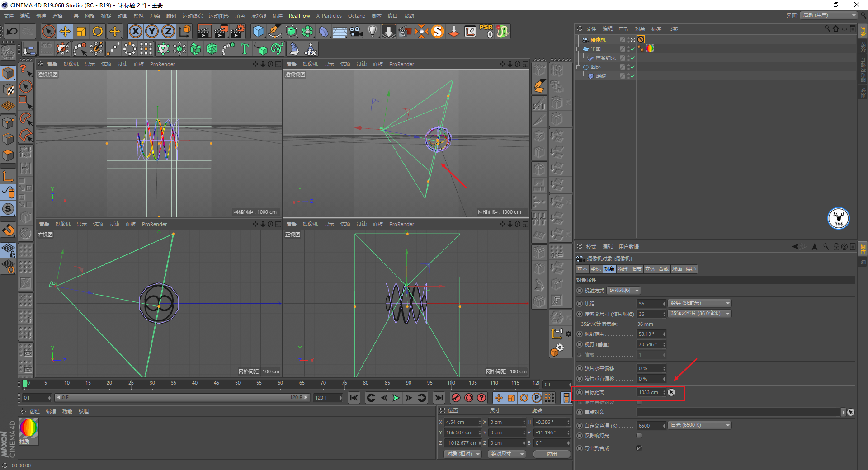The height and width of the screenshot is (470, 868).
Task: Open 日光 (6500 K) color temperature dropdown
Action: 699,425
